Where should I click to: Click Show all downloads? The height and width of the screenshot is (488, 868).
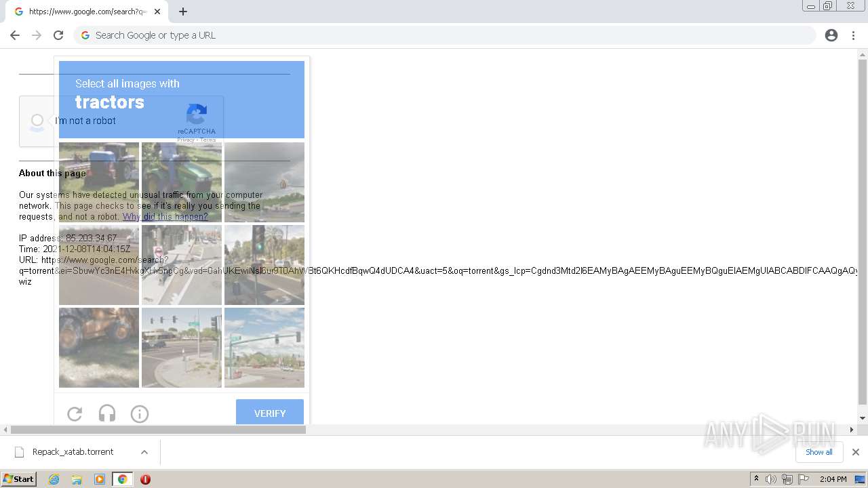[x=818, y=452]
